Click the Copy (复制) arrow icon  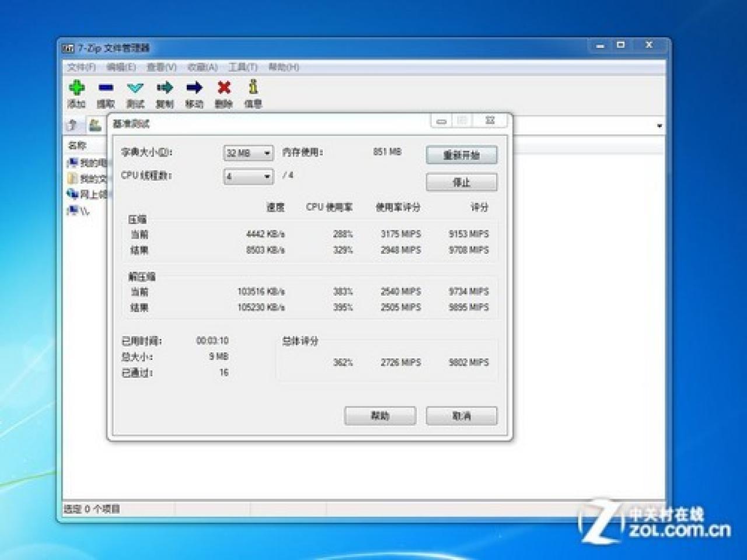pyautogui.click(x=165, y=87)
